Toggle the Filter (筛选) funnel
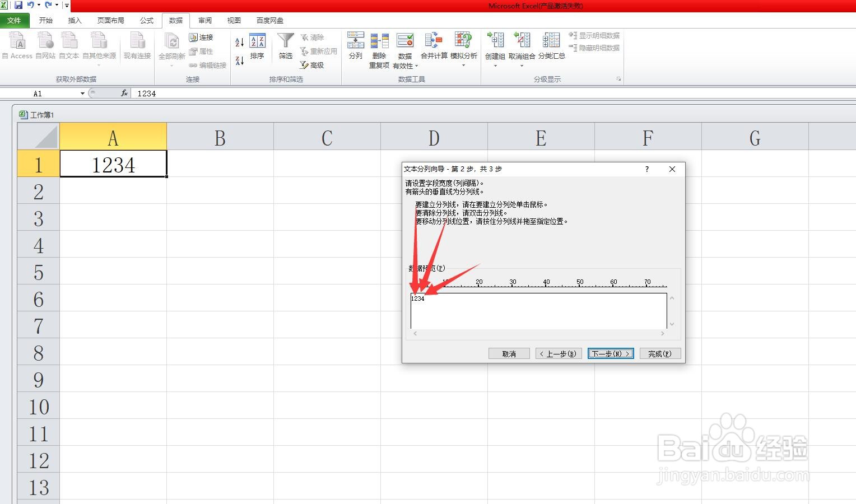 tap(286, 45)
